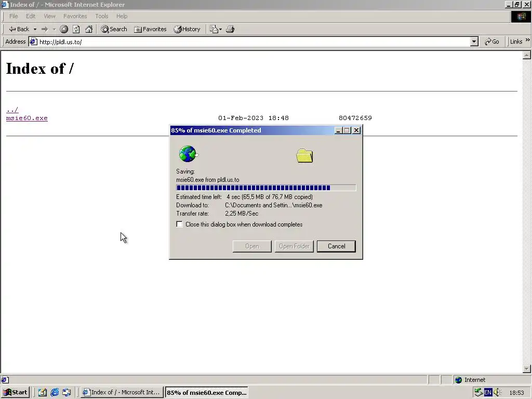This screenshot has height=399, width=532.
Task: Click the Forward arrow toolbar button
Action: [45, 29]
